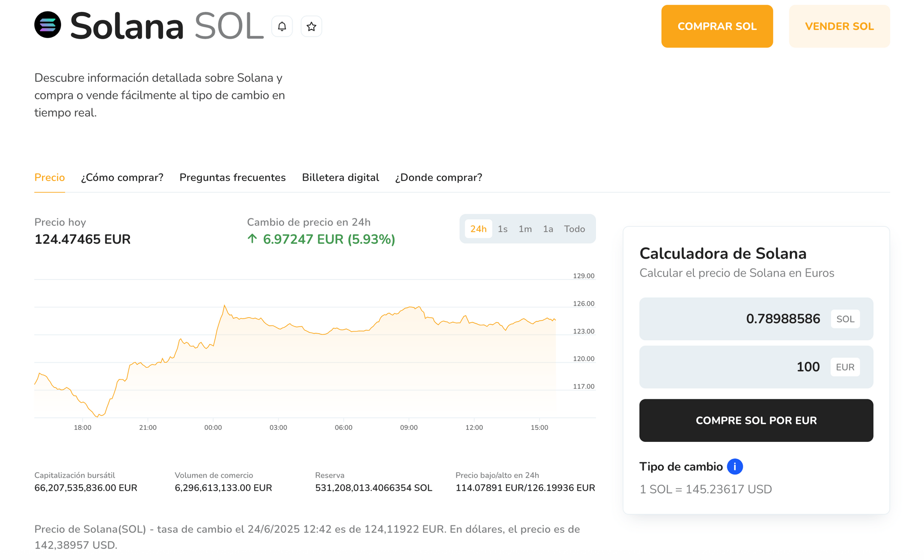Switch to the ¿Donde comprar? tab
This screenshot has width=924, height=560.
pos(438,177)
